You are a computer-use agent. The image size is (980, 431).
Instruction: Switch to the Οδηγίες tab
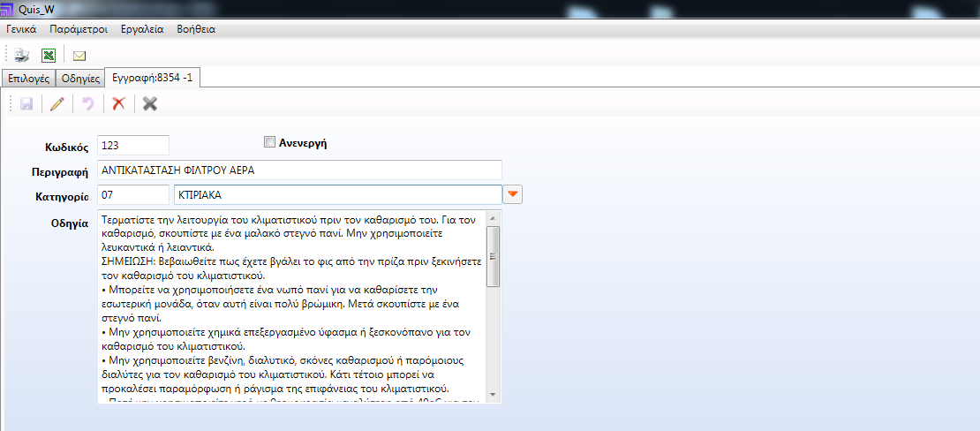point(81,79)
